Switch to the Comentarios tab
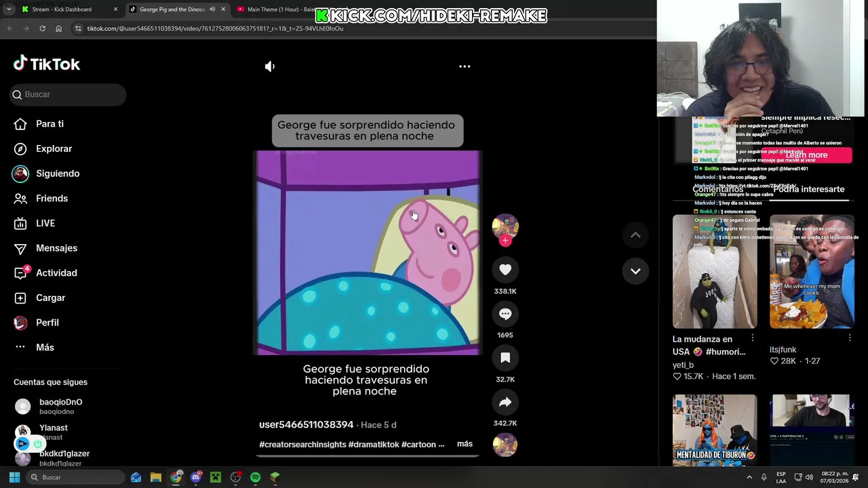 point(718,189)
